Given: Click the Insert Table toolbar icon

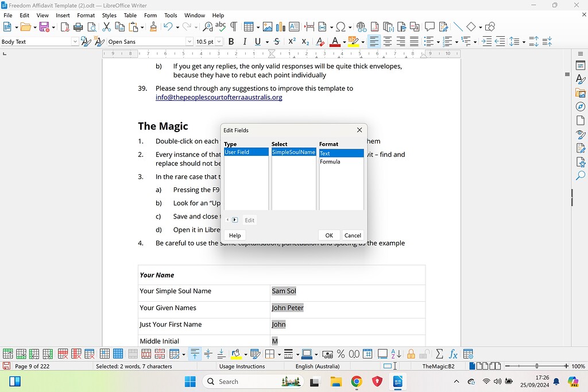Looking at the screenshot, I should point(249,26).
